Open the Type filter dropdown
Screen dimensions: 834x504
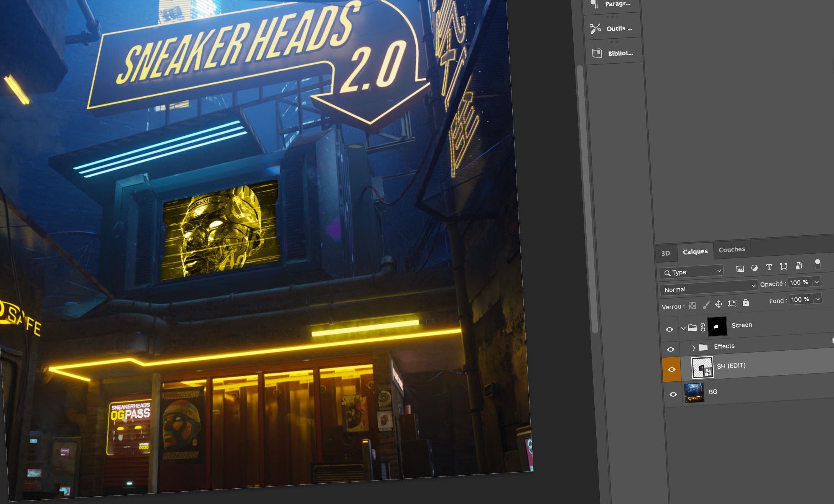(691, 272)
